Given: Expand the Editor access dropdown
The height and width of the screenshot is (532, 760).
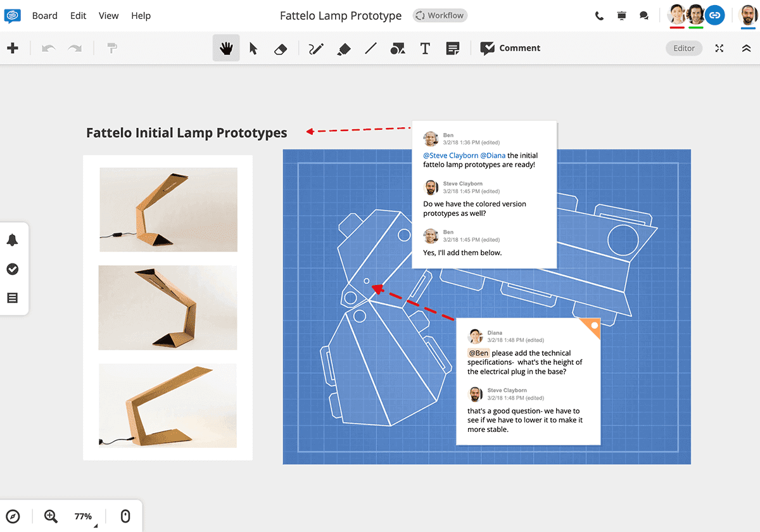Looking at the screenshot, I should 683,47.
